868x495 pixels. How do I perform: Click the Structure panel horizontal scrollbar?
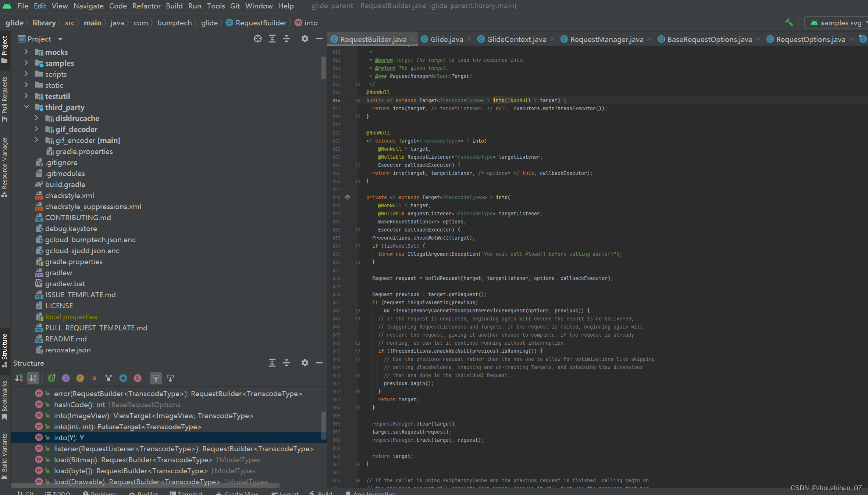(x=145, y=485)
